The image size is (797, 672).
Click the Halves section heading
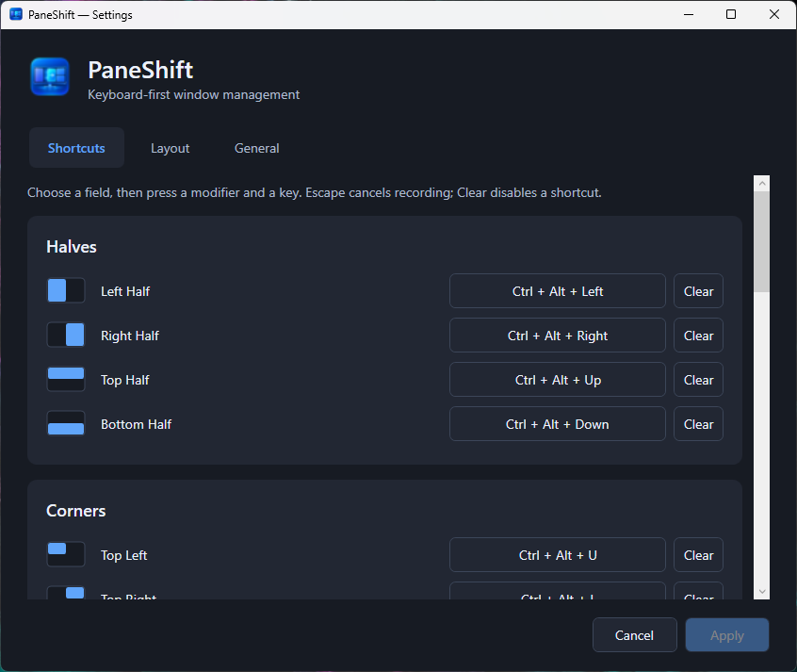[72, 247]
